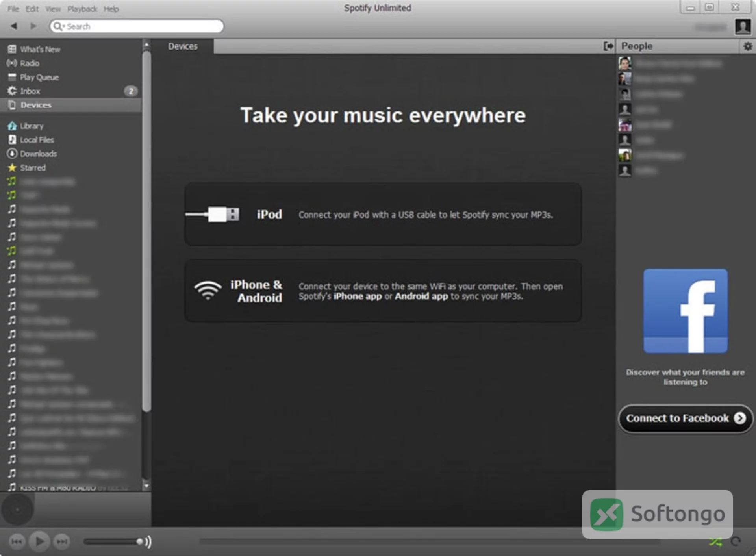
Task: Click the iPhone app link
Action: (x=358, y=297)
